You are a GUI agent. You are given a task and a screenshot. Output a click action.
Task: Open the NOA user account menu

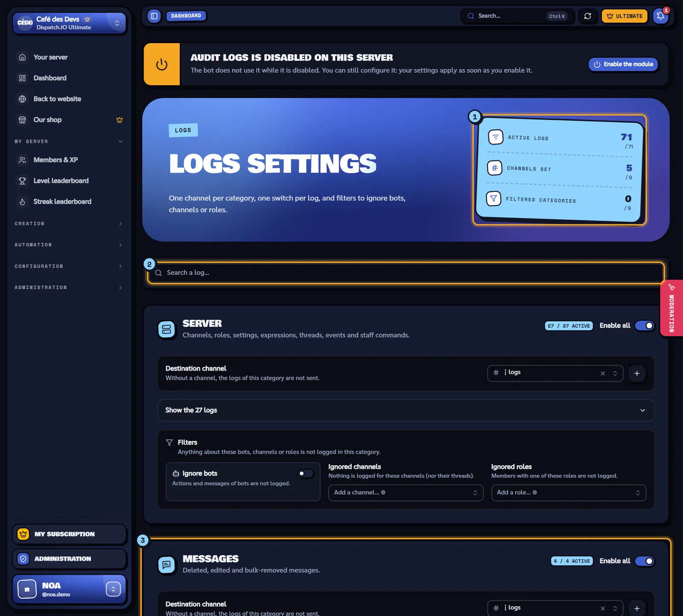tap(70, 589)
